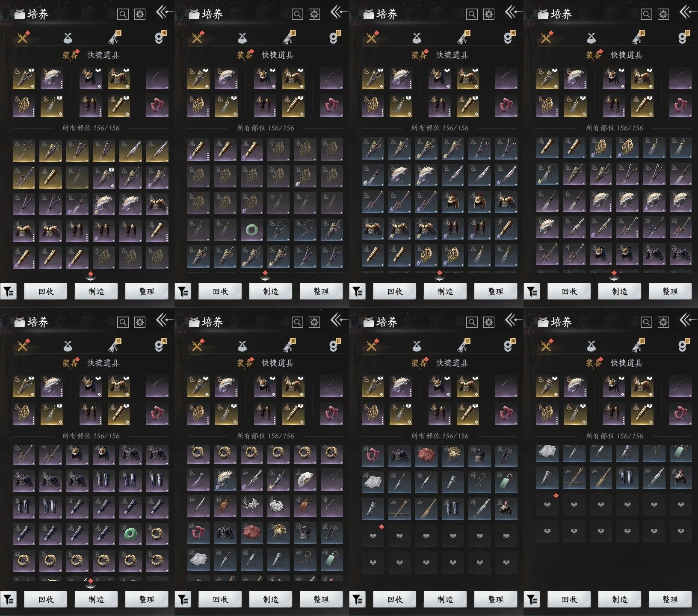This screenshot has height=616, width=698.
Task: Select the empty slot marked with a red diamond in the bottom-right panel
Action: pos(547,505)
